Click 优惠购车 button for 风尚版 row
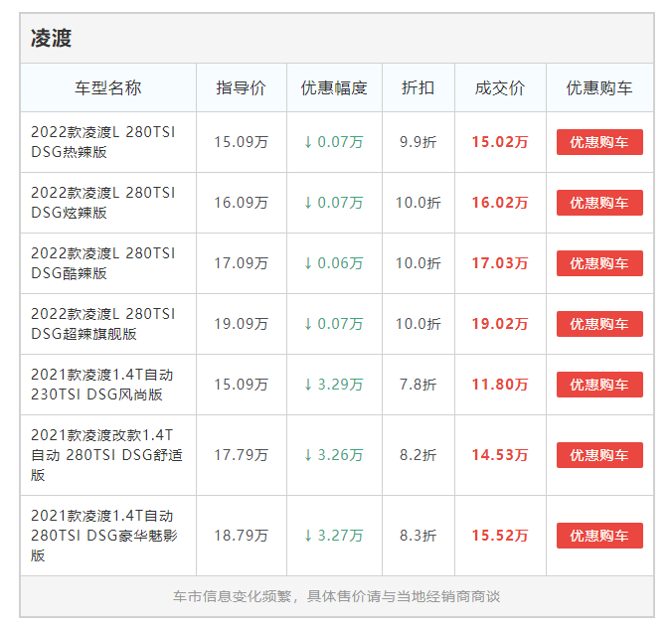672x630 pixels. (599, 385)
